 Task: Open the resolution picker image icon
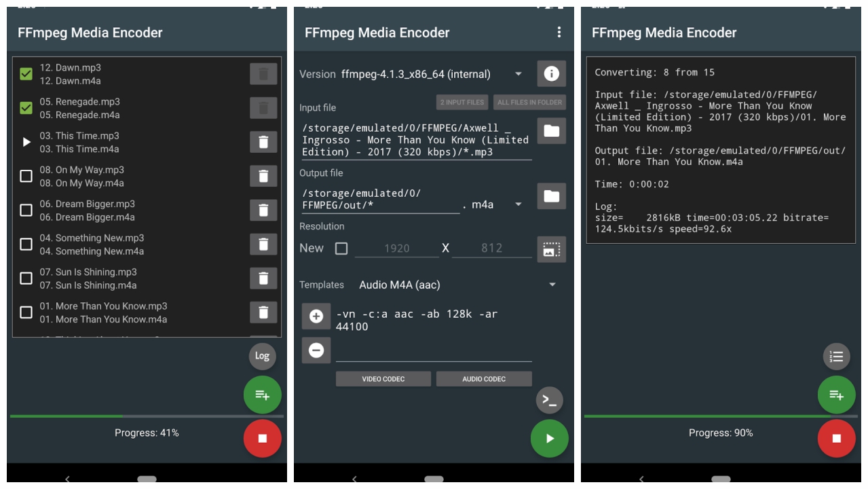(551, 249)
